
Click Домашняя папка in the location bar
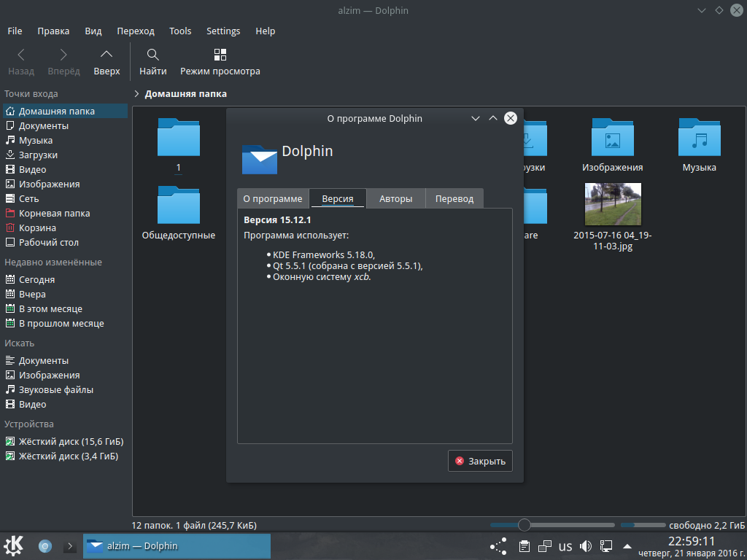click(186, 94)
